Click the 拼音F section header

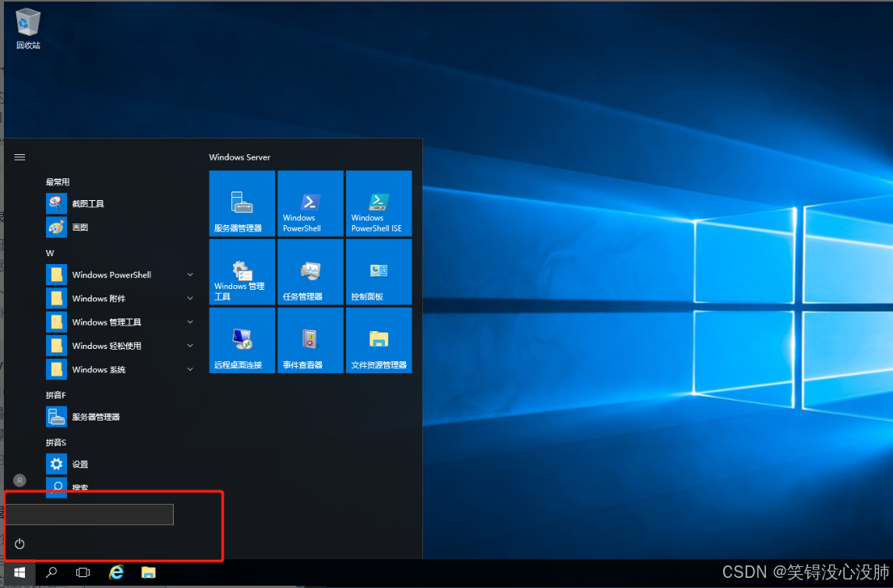point(56,395)
